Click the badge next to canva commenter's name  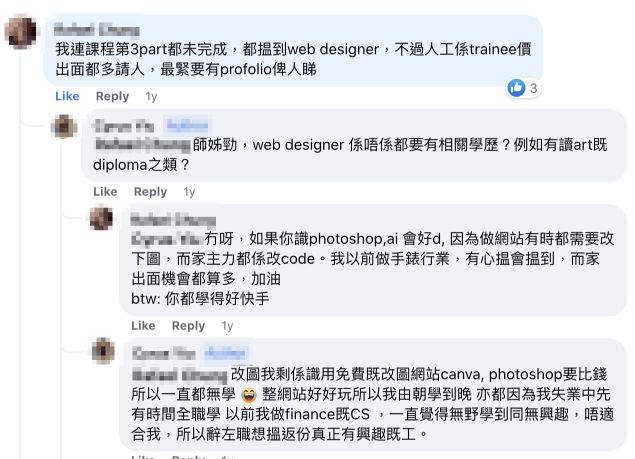click(x=225, y=353)
